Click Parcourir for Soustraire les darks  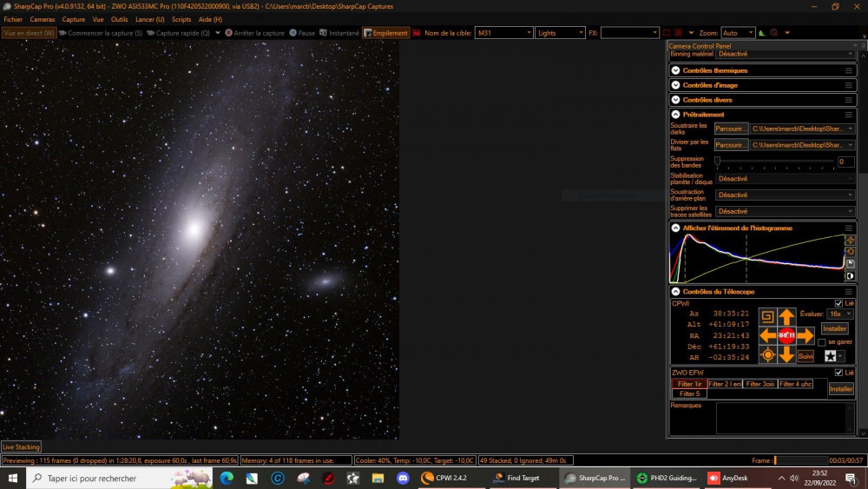tap(731, 129)
